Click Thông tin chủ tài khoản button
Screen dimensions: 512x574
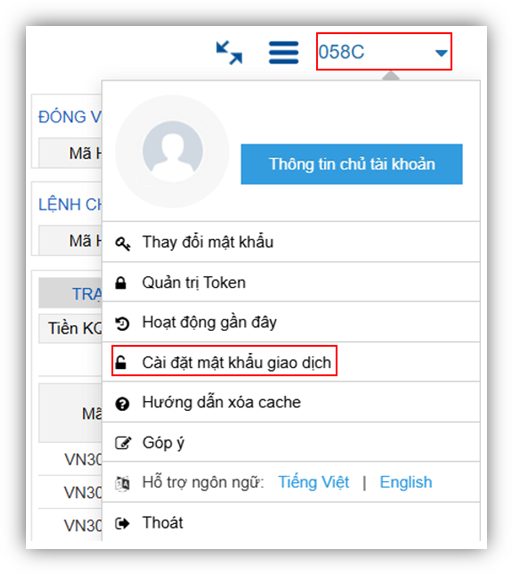coord(351,164)
